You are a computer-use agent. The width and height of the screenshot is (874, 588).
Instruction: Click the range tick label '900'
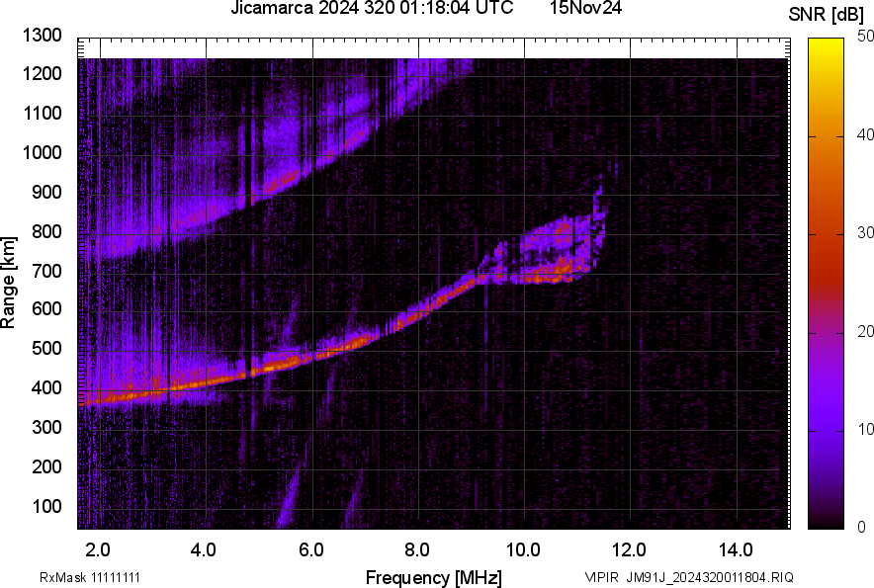tap(46, 192)
